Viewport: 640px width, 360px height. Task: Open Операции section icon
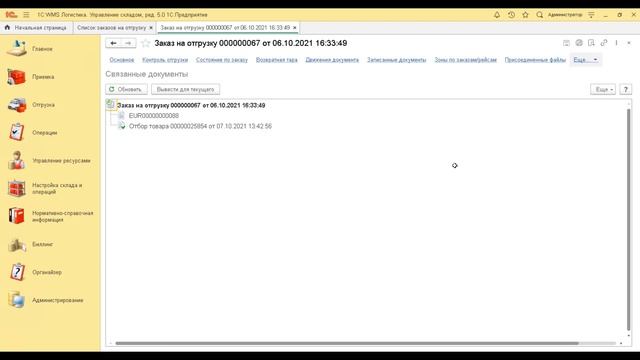[17, 133]
